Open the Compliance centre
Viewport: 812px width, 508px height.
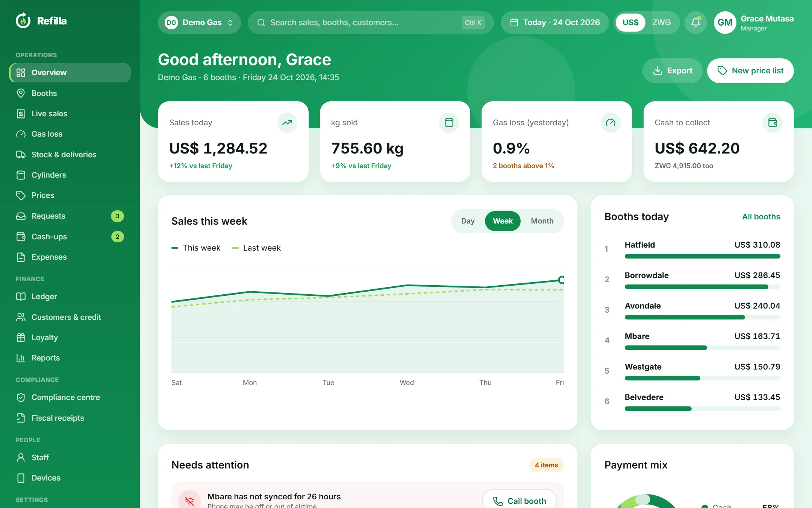coord(70,397)
